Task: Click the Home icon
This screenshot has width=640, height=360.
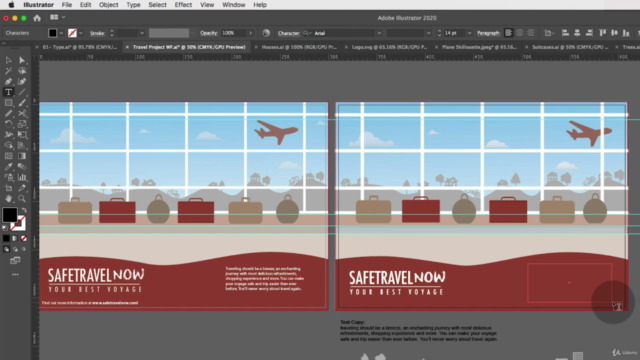Action: click(x=37, y=18)
